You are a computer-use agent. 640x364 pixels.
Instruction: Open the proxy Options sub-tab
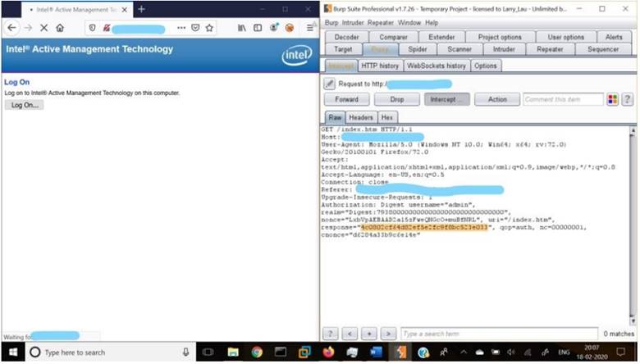point(485,66)
